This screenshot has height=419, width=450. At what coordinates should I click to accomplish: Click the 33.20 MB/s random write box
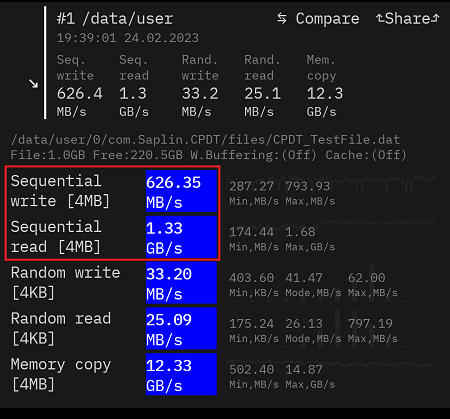coord(181,283)
